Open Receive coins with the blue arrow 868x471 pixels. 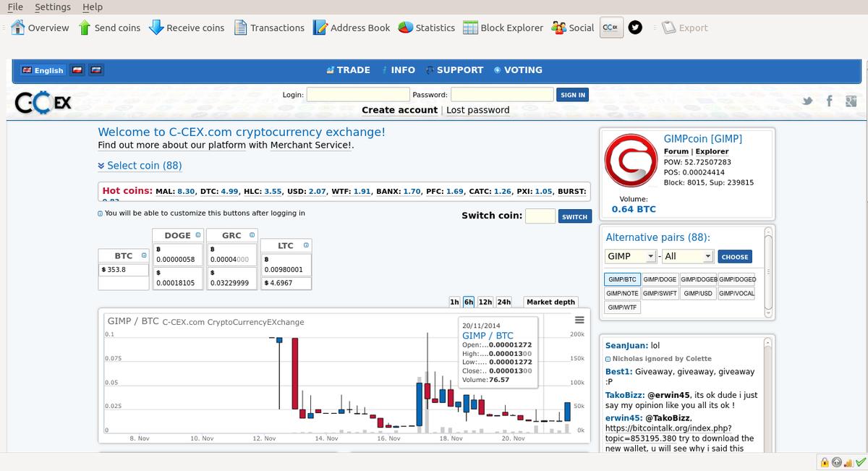click(156, 27)
